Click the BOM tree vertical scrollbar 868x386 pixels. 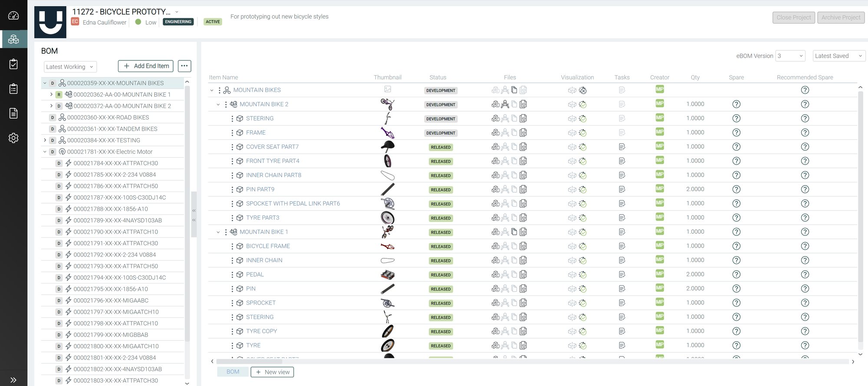[x=187, y=213]
